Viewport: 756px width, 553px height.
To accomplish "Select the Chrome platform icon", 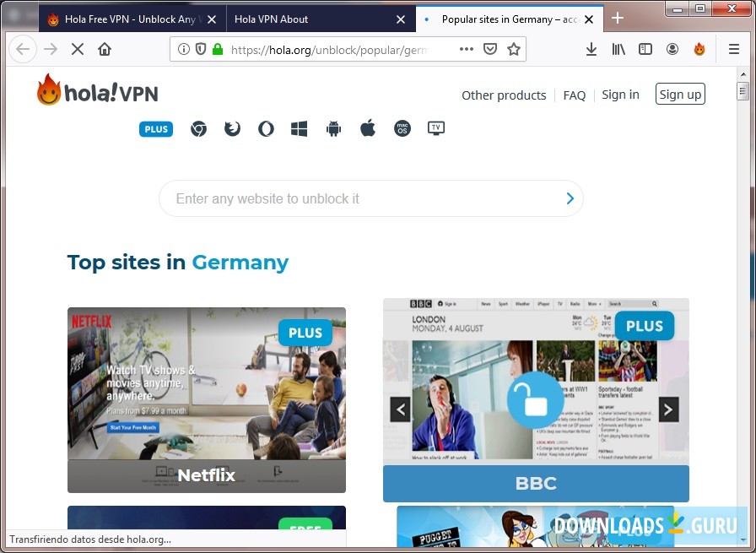I will (198, 128).
